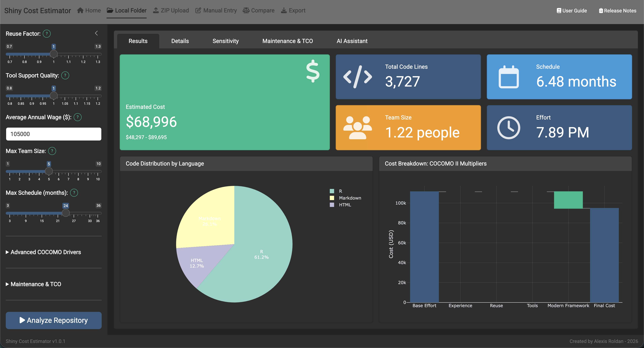Expand the Maintenance & TCO sidebar section
644x348 pixels.
coord(33,284)
